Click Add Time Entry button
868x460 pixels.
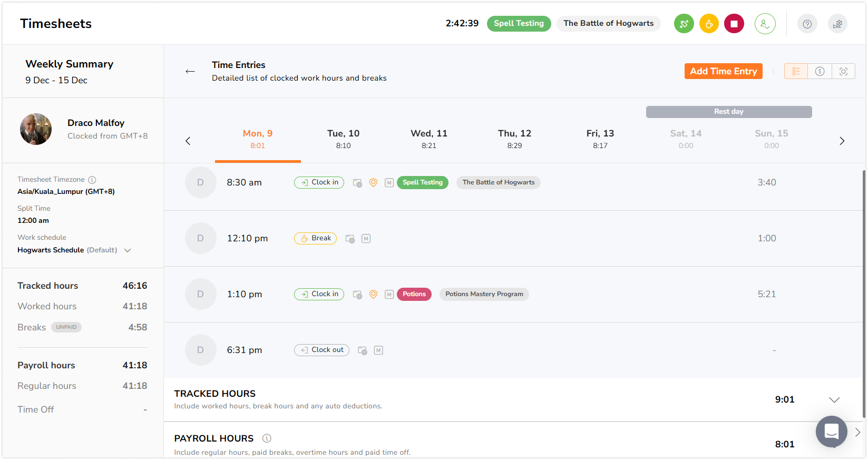[723, 71]
